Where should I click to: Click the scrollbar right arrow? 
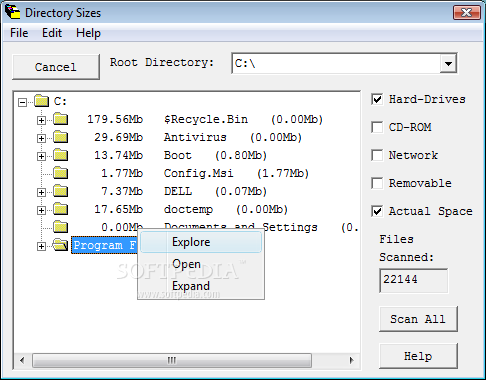(351, 360)
